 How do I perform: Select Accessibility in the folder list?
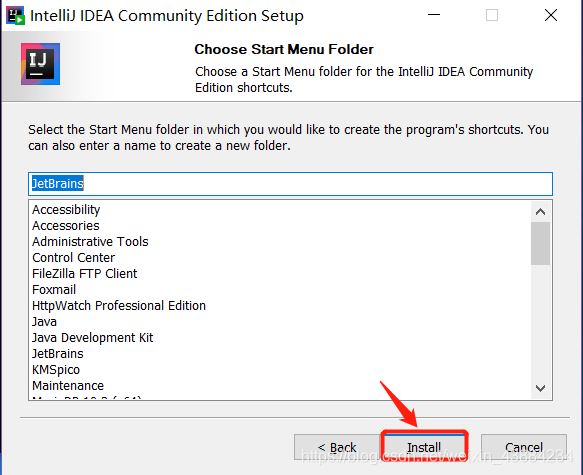pyautogui.click(x=66, y=210)
